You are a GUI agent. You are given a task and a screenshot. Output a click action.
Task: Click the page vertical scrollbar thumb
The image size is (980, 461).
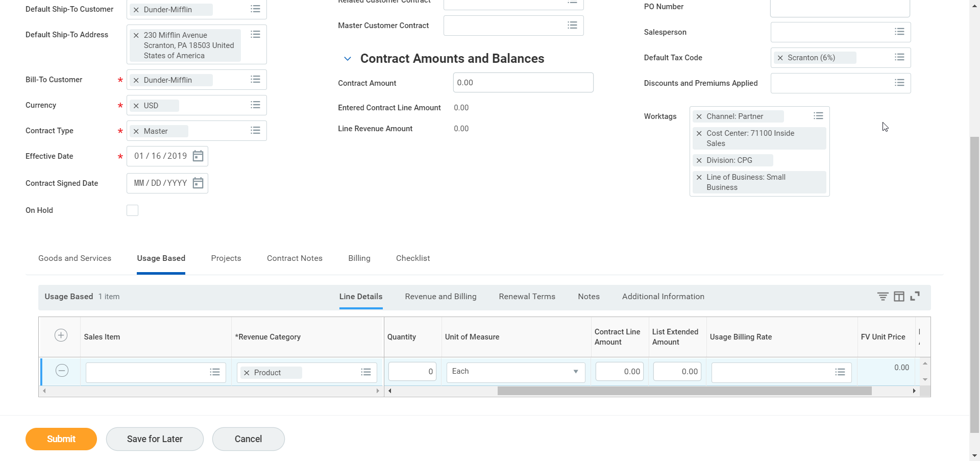click(x=974, y=284)
